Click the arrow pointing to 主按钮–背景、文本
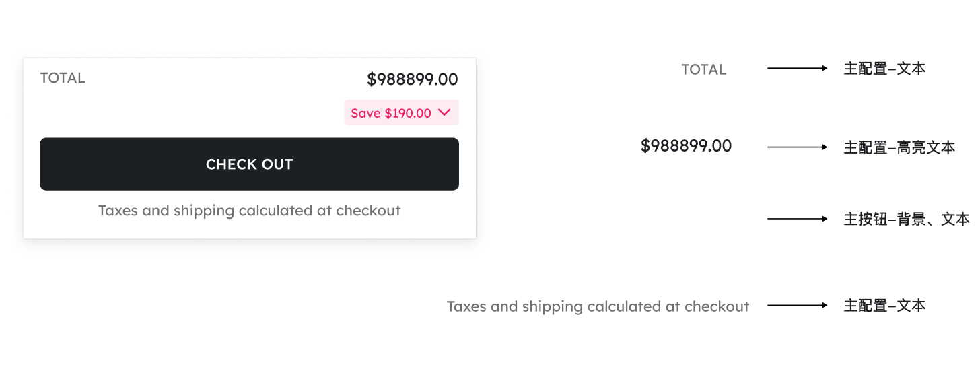 (x=797, y=219)
